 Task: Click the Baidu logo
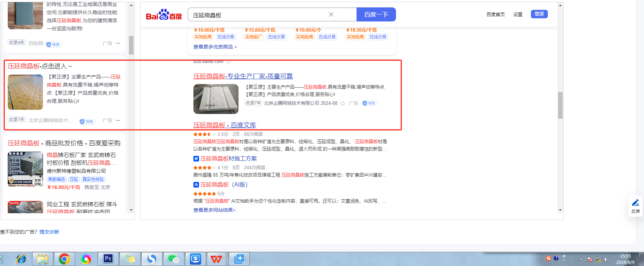pos(164,15)
